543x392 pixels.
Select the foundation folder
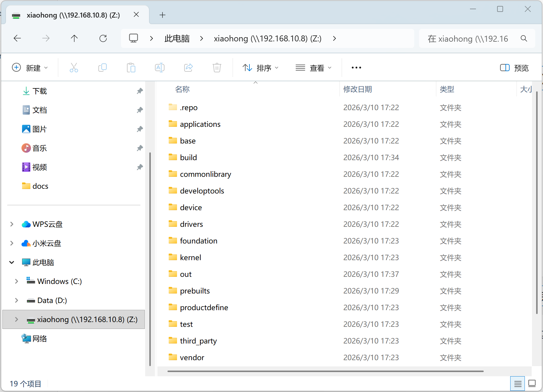199,241
